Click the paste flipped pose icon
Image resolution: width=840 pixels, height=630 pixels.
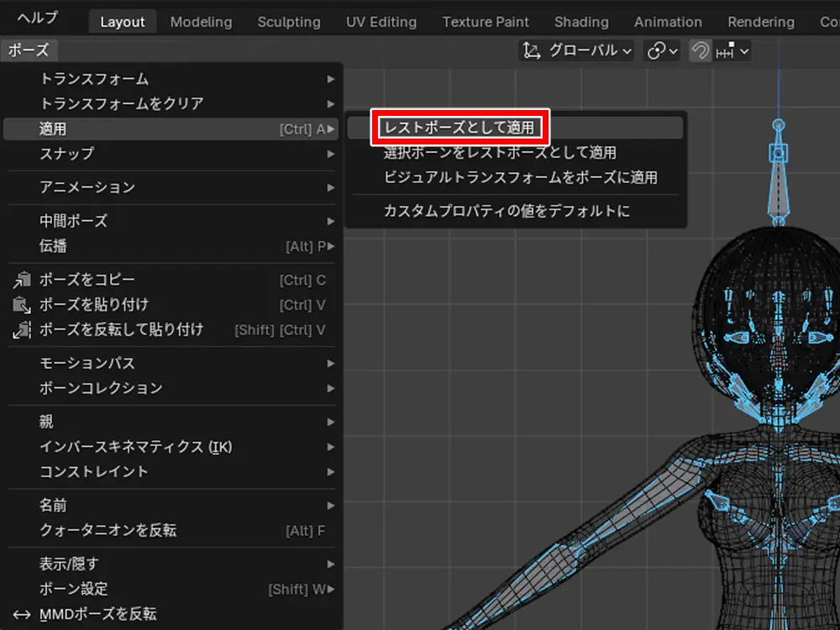22,330
